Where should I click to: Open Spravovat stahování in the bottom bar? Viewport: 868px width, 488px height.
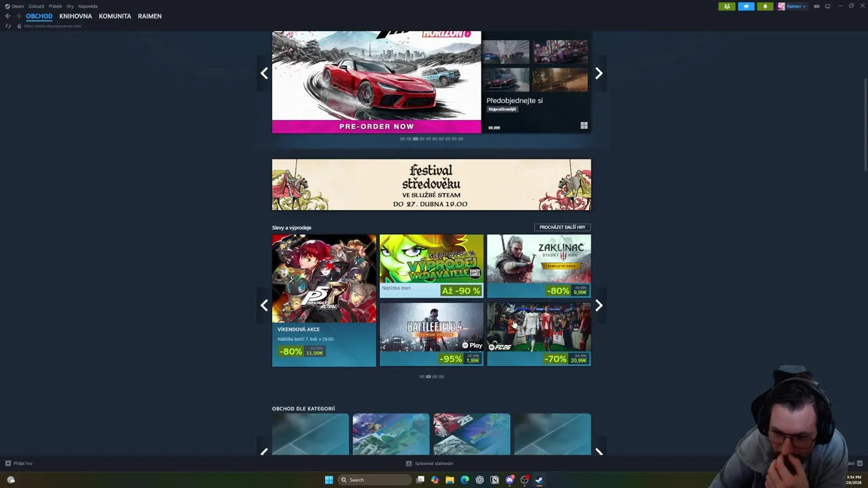pos(429,464)
